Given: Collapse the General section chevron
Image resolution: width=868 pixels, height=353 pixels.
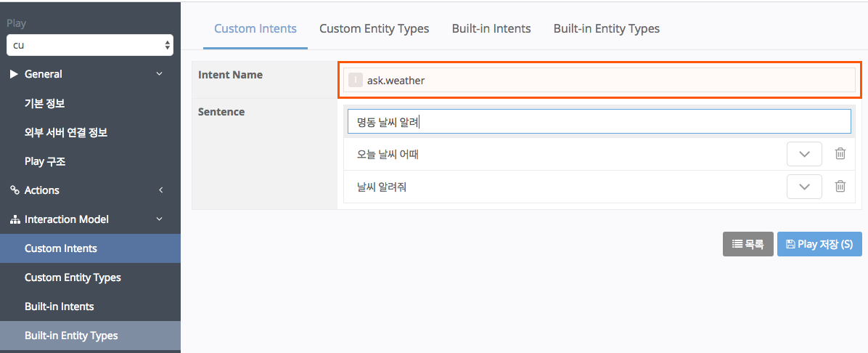Looking at the screenshot, I should coord(160,74).
